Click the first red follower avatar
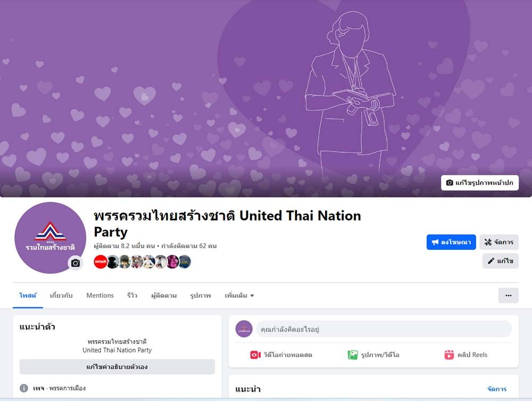 (101, 262)
